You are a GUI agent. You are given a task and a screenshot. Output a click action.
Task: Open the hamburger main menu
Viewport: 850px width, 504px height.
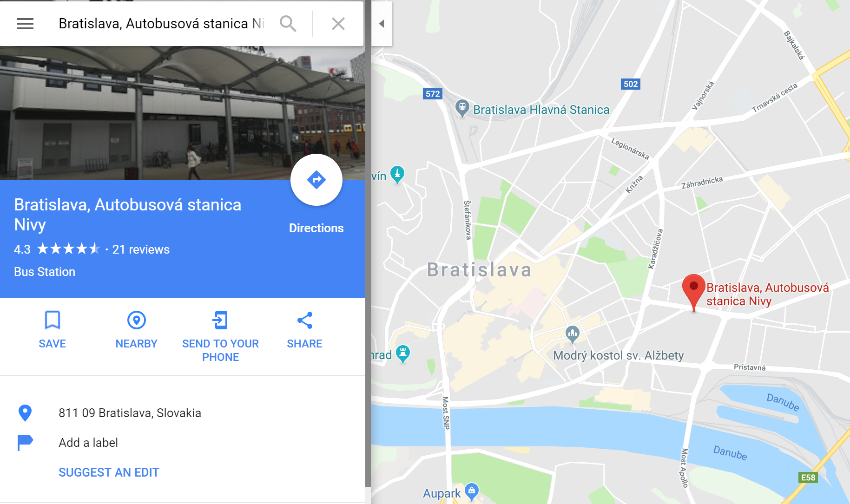(x=25, y=24)
